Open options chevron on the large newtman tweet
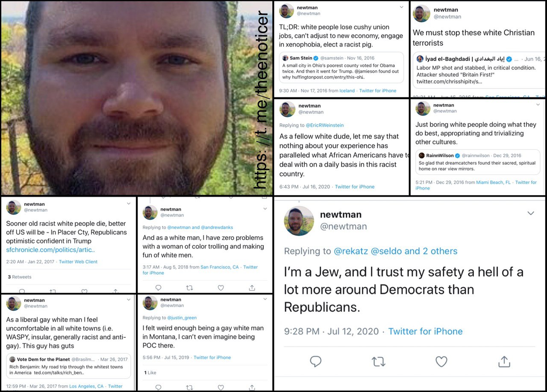This screenshot has height=392, width=547. tap(531, 213)
